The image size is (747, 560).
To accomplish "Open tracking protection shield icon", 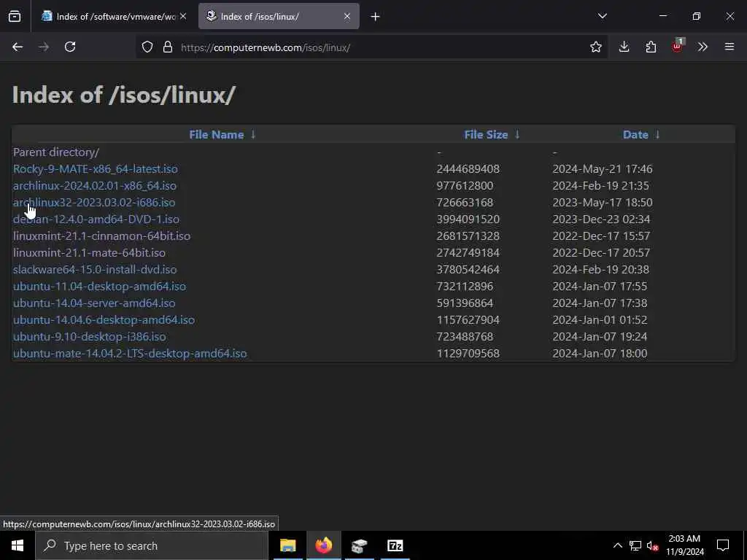I will point(147,47).
